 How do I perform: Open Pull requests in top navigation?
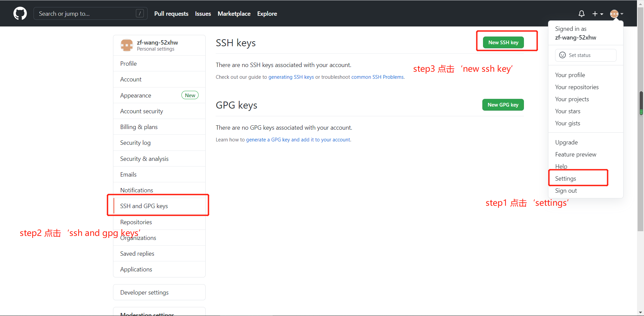click(171, 14)
